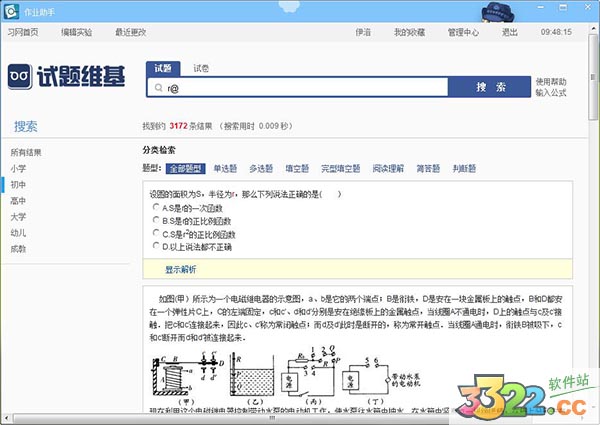Viewport: 600px width, 425px height.
Task: Switch to the 试卷 search tab
Action: click(201, 68)
